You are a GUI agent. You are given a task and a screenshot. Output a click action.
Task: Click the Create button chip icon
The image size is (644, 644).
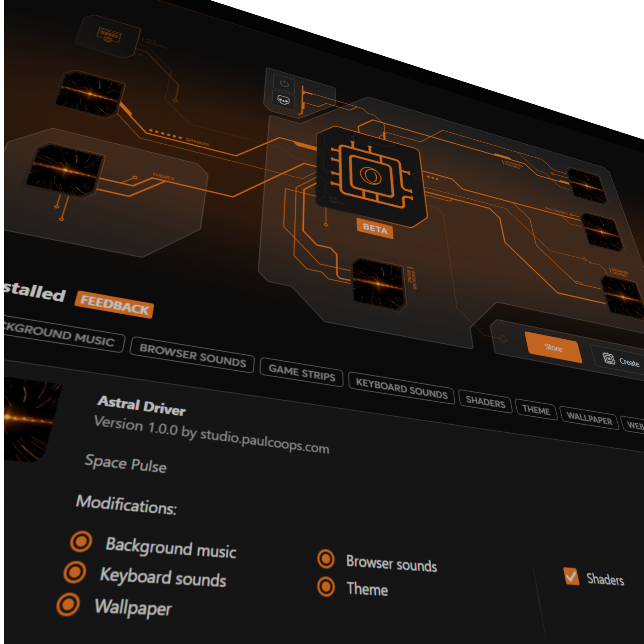pyautogui.click(x=609, y=358)
